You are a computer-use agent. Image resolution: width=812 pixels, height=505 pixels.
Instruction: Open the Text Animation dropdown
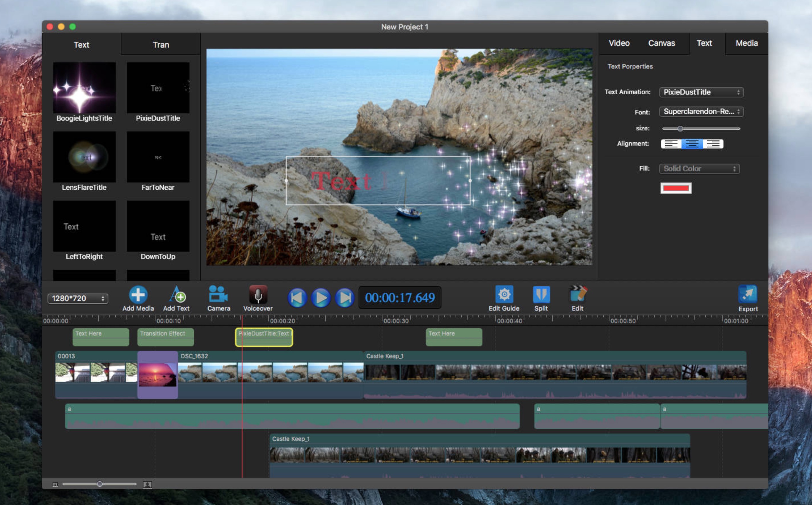coord(700,92)
